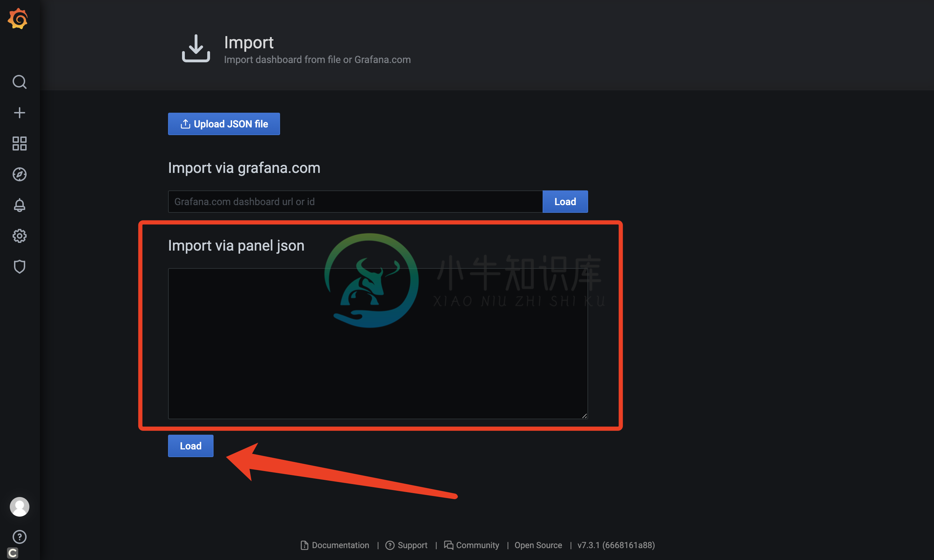
Task: Open the Support footer link
Action: tap(406, 545)
